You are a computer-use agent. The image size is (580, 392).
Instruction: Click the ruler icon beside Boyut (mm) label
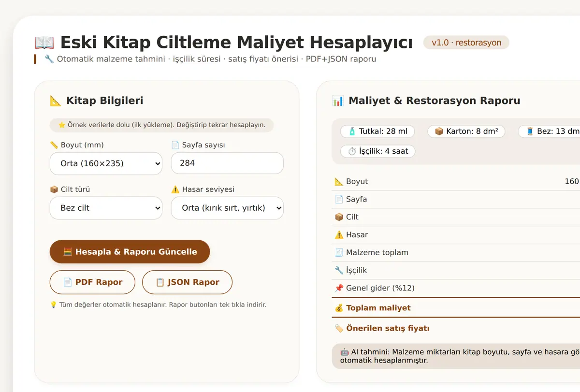coord(54,145)
